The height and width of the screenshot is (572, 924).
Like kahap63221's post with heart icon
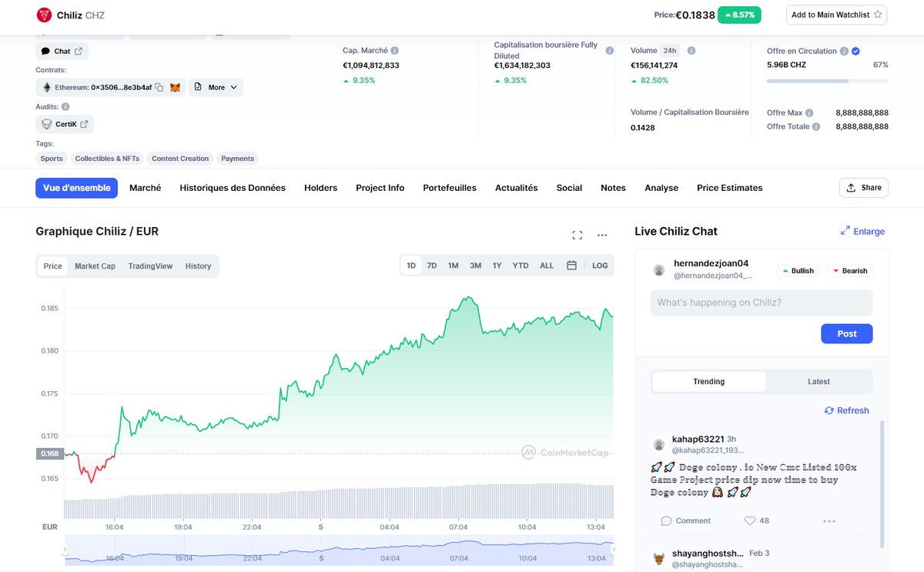[750, 520]
